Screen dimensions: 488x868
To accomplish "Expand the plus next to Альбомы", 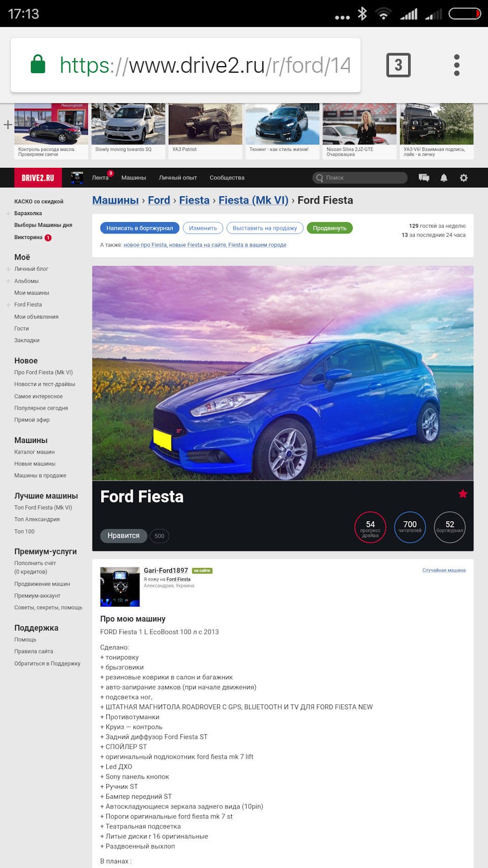I will (x=8, y=281).
